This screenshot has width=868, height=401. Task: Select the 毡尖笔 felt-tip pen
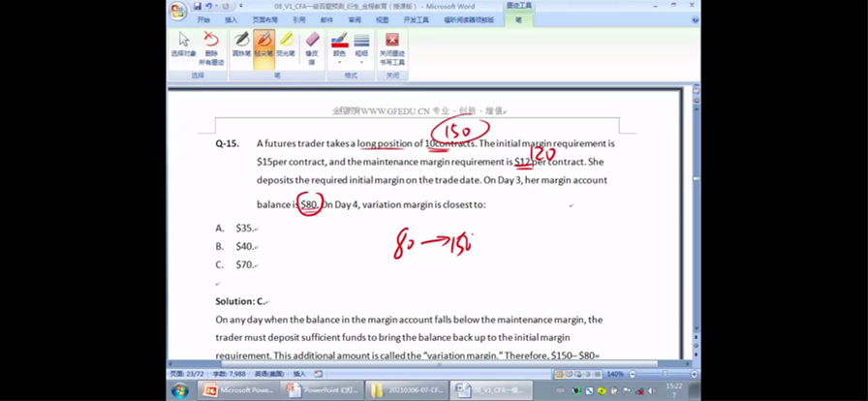point(264,47)
